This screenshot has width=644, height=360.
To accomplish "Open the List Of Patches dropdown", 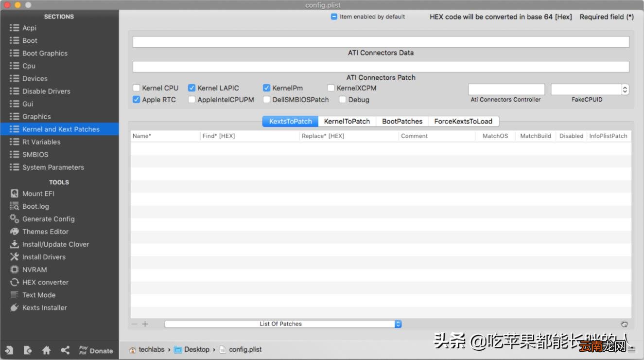I will tap(283, 324).
